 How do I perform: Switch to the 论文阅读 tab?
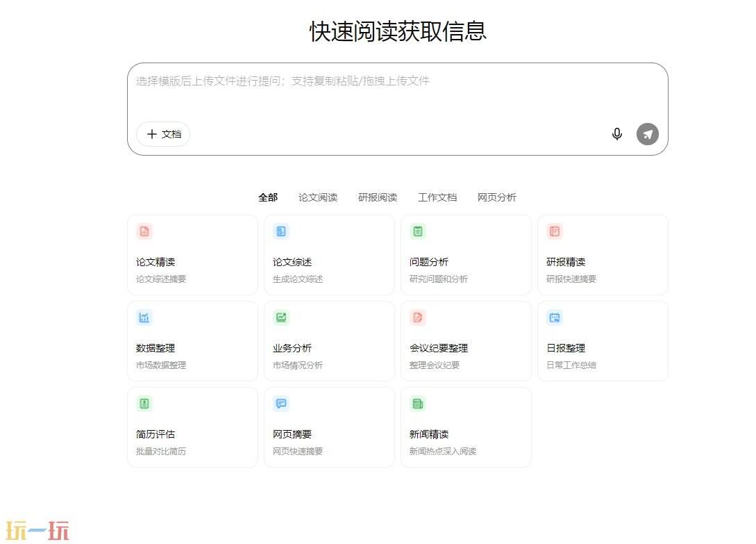(x=318, y=197)
